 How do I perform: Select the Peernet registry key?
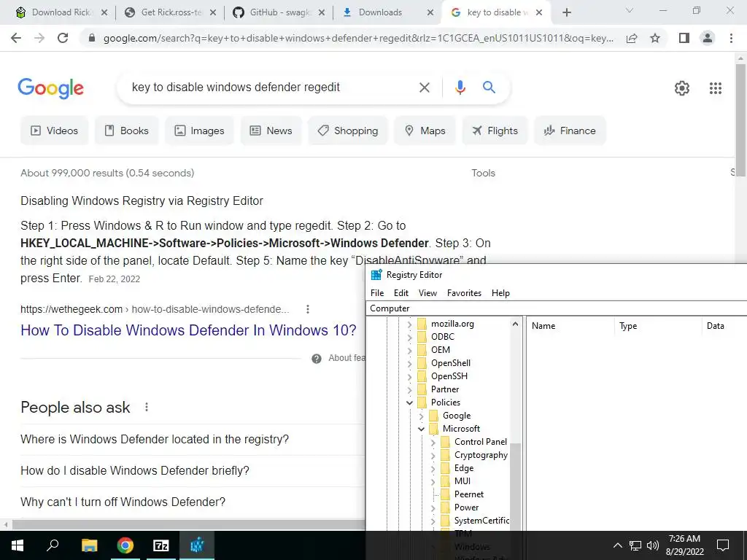coord(469,494)
